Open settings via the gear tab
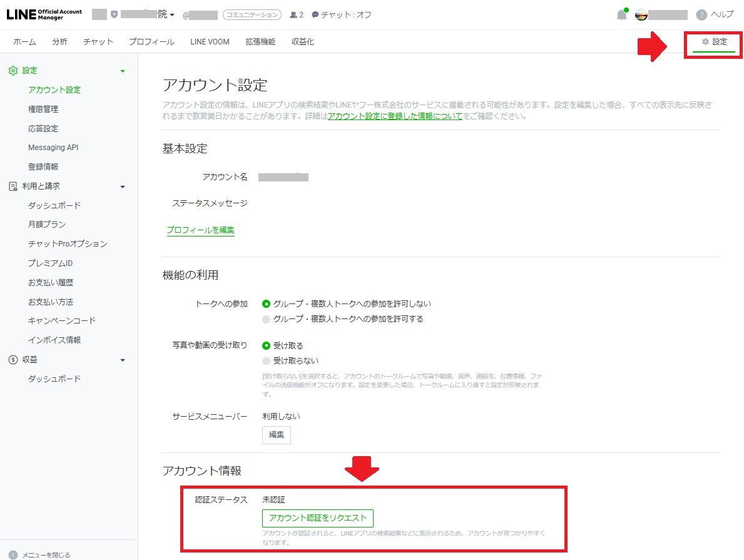The width and height of the screenshot is (744, 560). (714, 42)
